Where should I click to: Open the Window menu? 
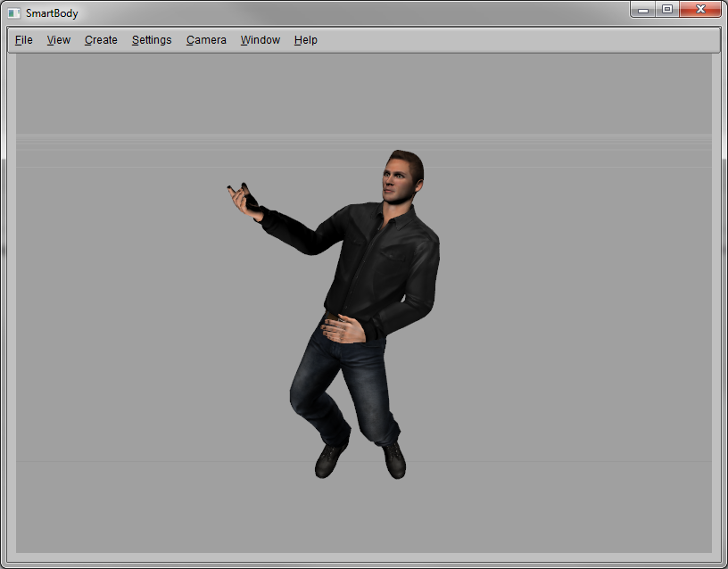point(260,40)
